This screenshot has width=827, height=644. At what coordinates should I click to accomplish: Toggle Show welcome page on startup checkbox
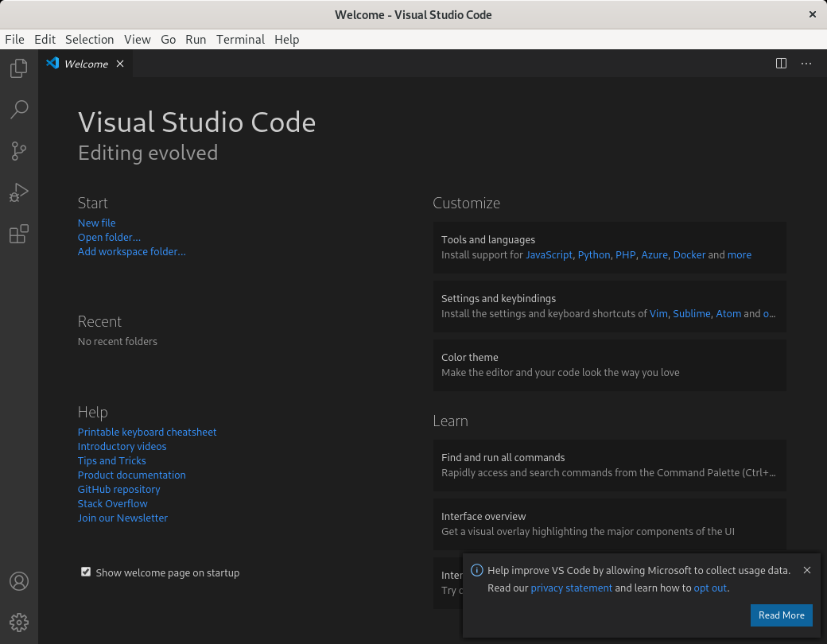click(x=86, y=572)
